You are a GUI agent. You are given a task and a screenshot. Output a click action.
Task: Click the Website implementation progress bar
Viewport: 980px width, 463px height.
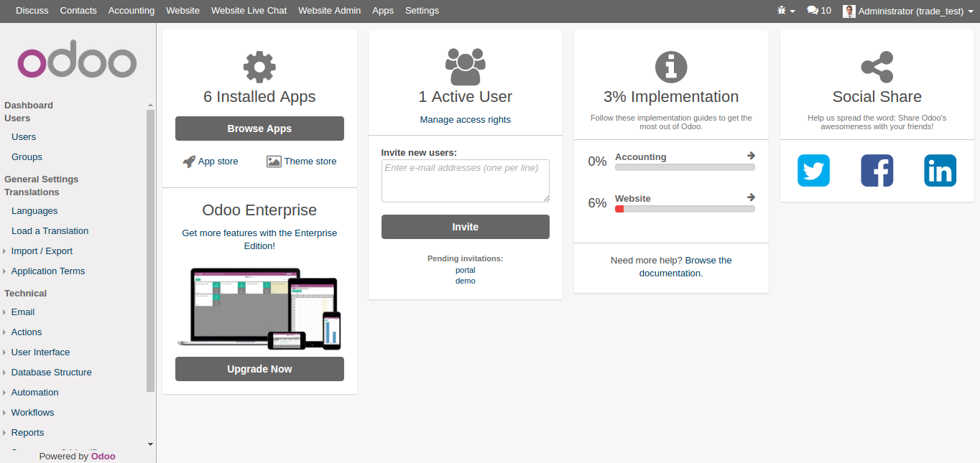[685, 209]
